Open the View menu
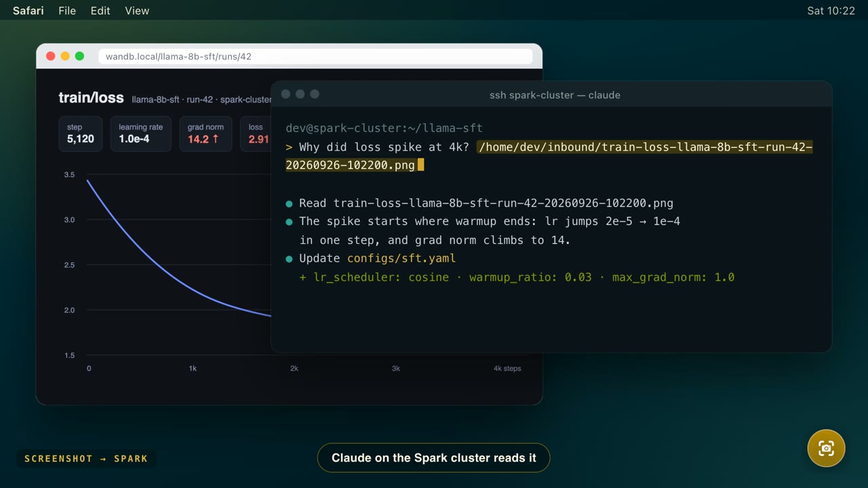The width and height of the screenshot is (868, 488). (x=137, y=11)
